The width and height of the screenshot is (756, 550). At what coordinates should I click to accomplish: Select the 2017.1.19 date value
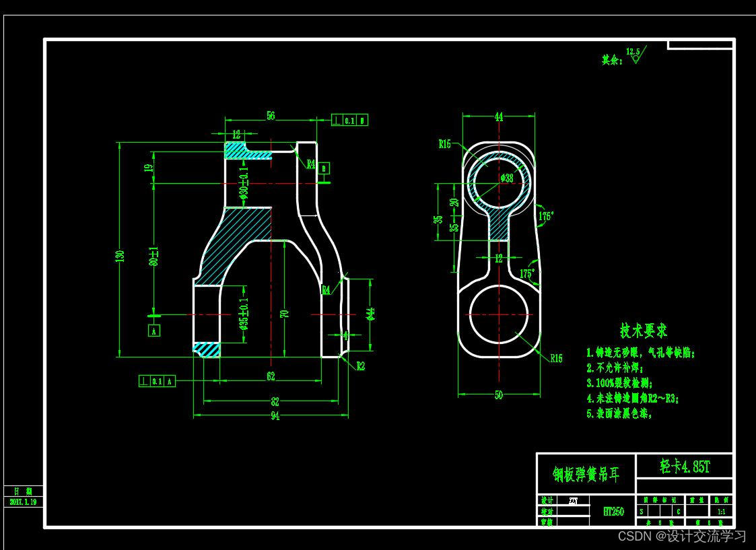[x=23, y=502]
